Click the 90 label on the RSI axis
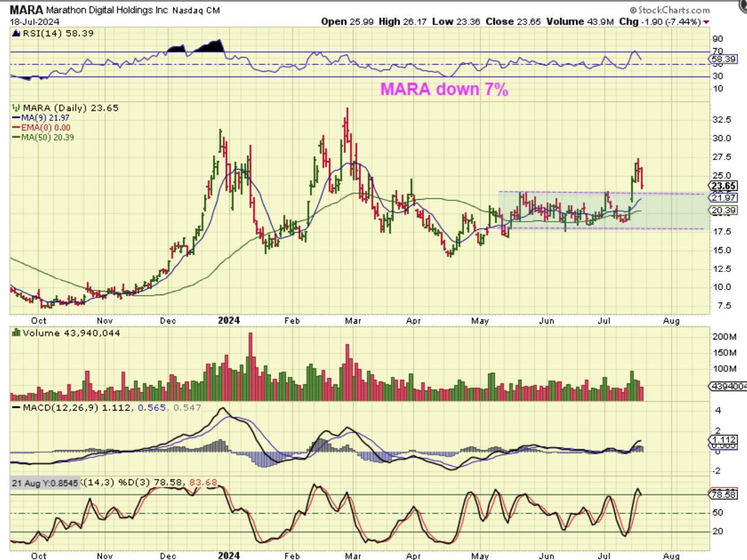The image size is (747, 560). coord(717,39)
